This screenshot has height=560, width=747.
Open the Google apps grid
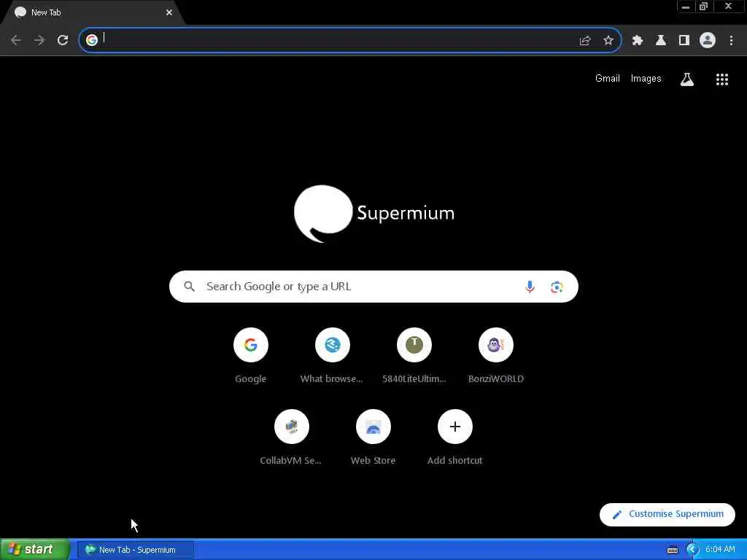[722, 79]
